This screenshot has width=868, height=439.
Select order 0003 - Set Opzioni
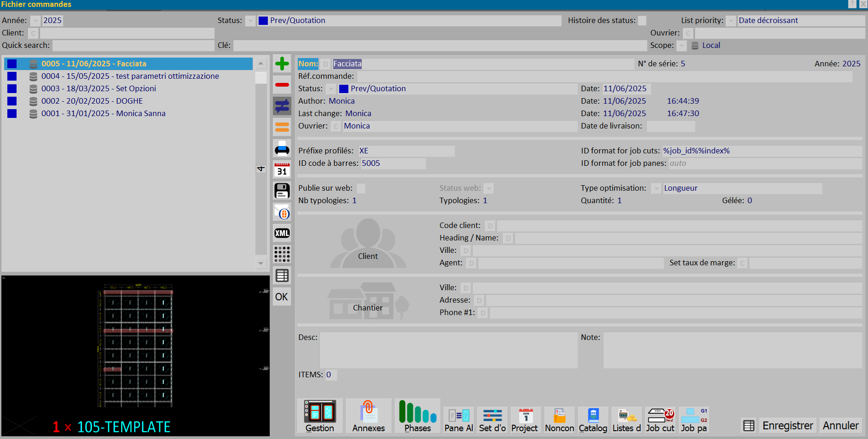click(128, 88)
